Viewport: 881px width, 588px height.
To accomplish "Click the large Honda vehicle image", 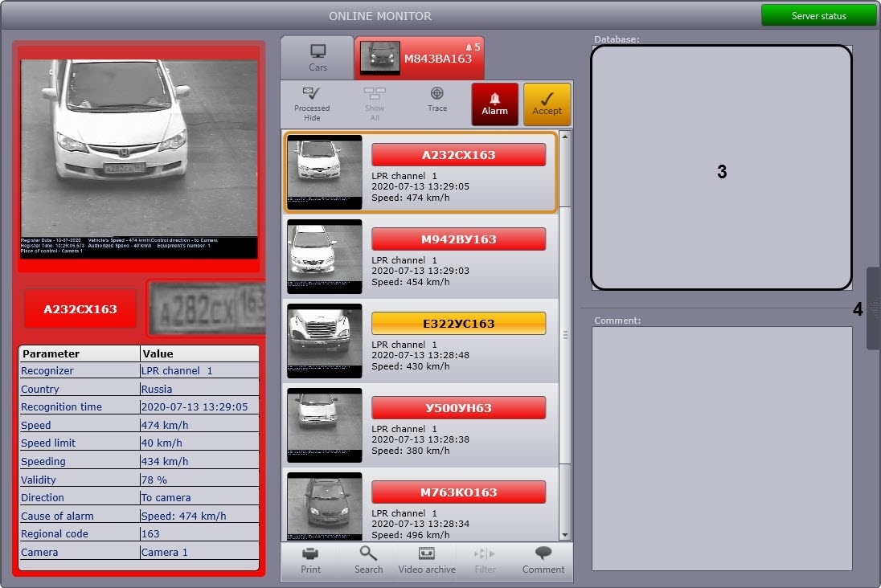I will [x=139, y=159].
